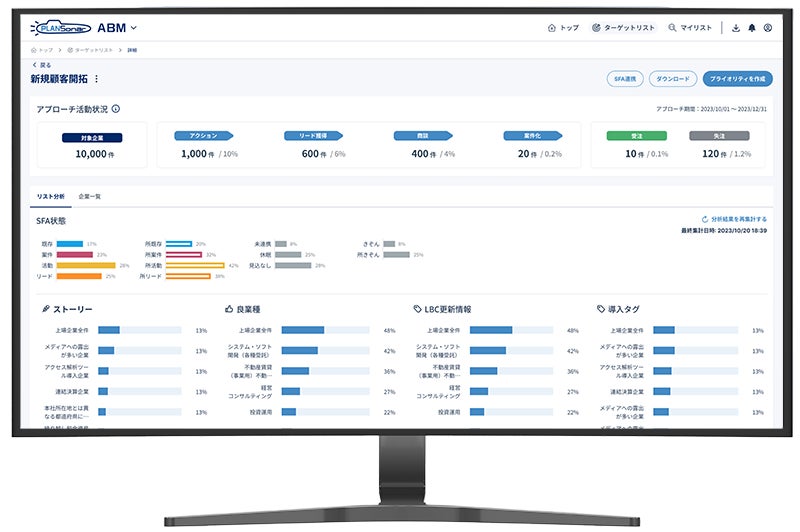
Task: Go to トップ in the header
Action: [x=563, y=28]
